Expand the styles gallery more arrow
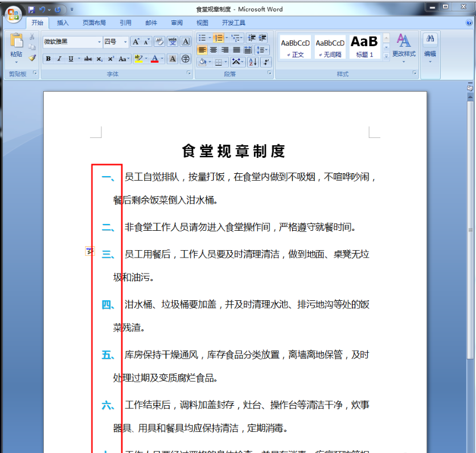The width and height of the screenshot is (476, 453). pyautogui.click(x=386, y=56)
